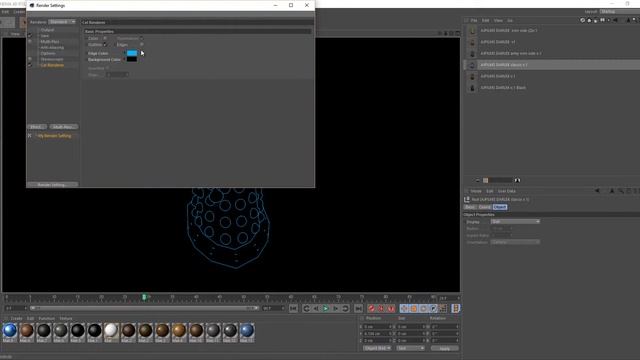640x360 pixels.
Task: Open the Size dropdown in Coordinates panel
Action: pos(410,348)
